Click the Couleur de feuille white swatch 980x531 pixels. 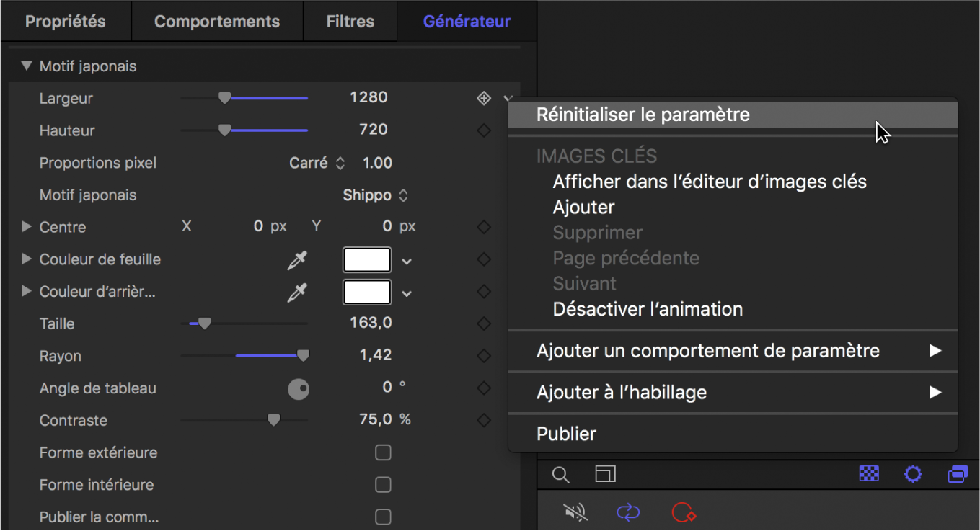[x=367, y=260]
